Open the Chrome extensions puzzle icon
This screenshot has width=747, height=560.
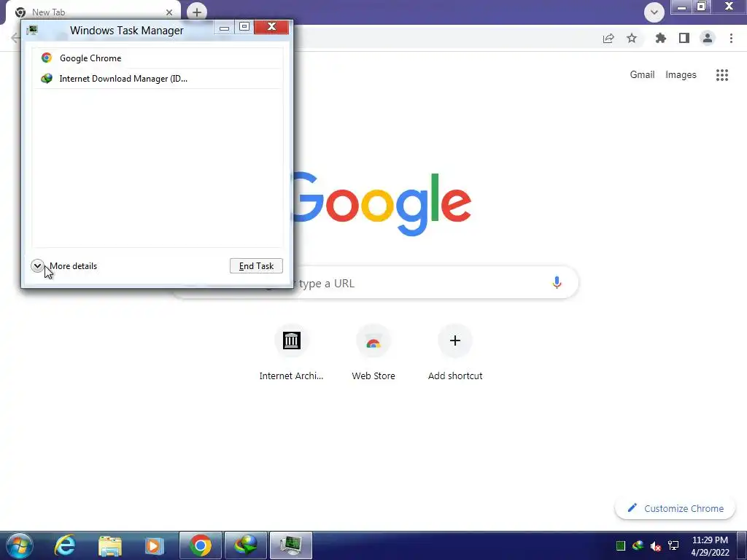point(661,39)
